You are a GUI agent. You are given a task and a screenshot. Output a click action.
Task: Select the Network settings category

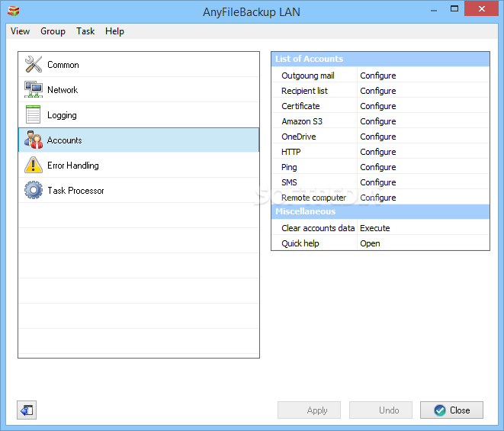(x=139, y=89)
